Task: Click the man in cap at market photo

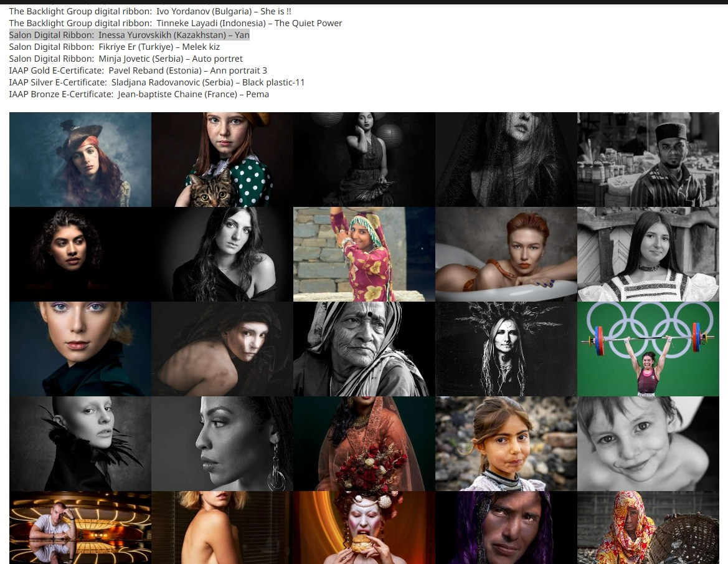Action: [x=648, y=160]
